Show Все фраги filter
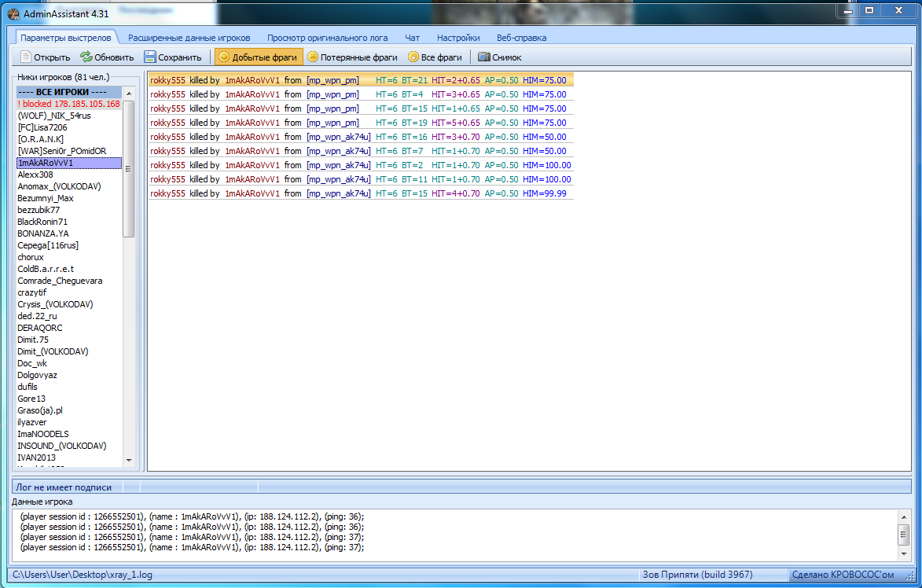This screenshot has height=588, width=922. [435, 57]
